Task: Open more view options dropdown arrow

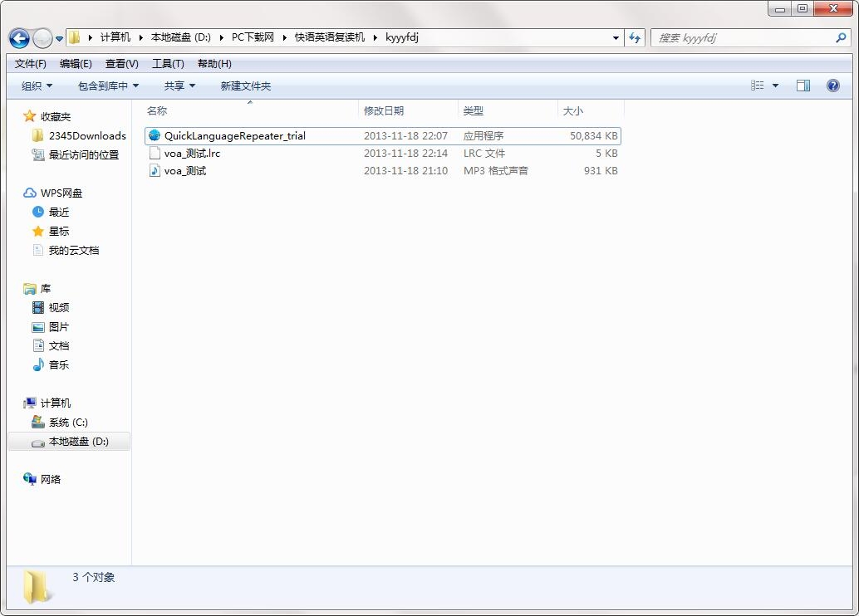Action: click(x=775, y=86)
